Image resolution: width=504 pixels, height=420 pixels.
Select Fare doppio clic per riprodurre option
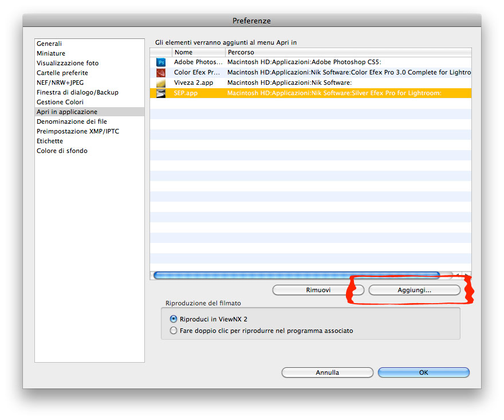(x=173, y=331)
